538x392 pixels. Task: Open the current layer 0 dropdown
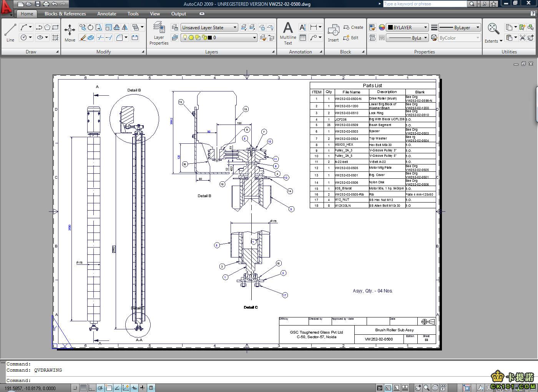[219, 38]
